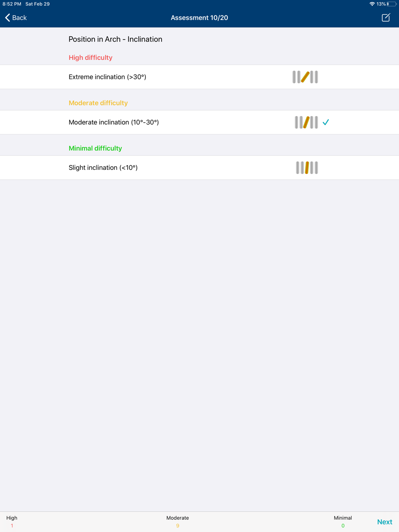This screenshot has width=399, height=532.
Task: Open the Moderate score counter
Action: [178, 522]
